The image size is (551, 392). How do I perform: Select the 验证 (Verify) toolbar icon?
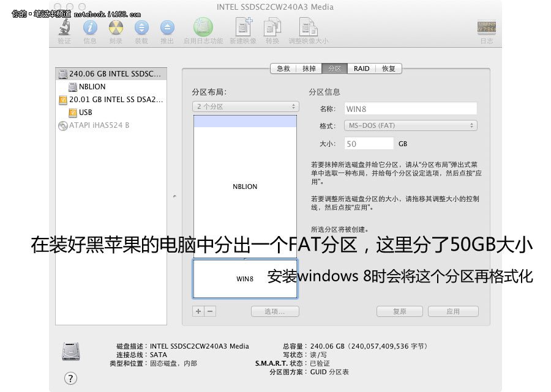(64, 27)
